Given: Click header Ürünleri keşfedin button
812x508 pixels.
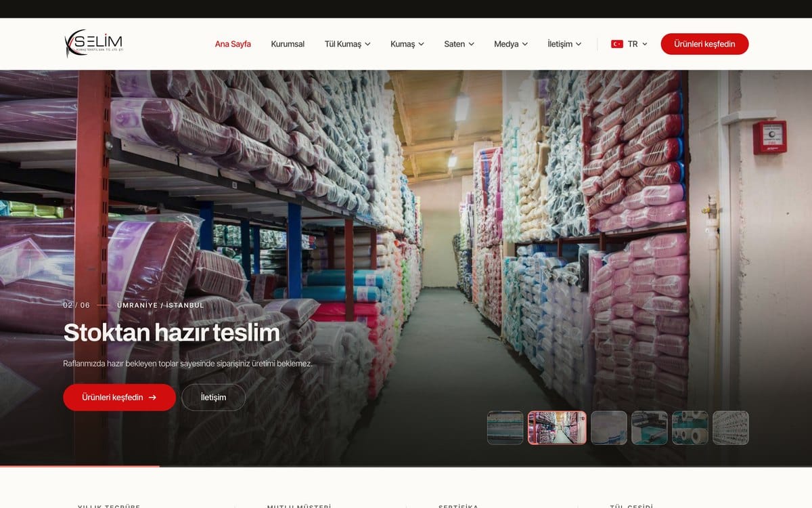Looking at the screenshot, I should (x=704, y=44).
